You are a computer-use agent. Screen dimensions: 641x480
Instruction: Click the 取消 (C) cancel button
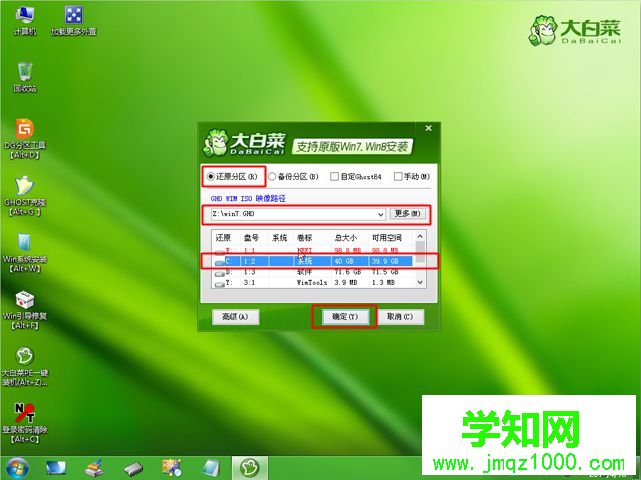tap(400, 317)
